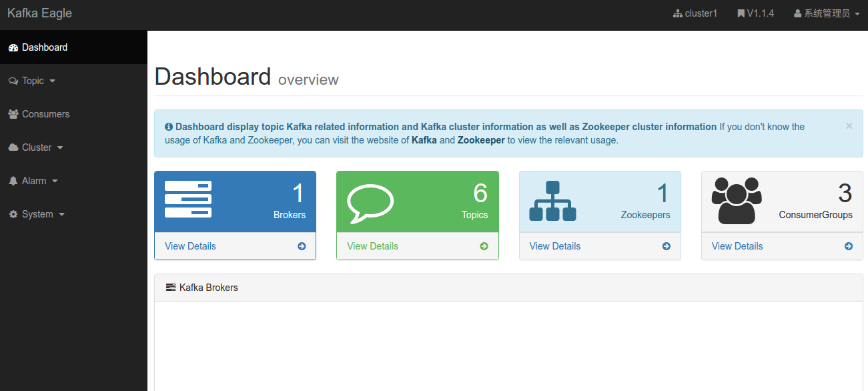Dismiss the blue info alert banner

pos(849,125)
